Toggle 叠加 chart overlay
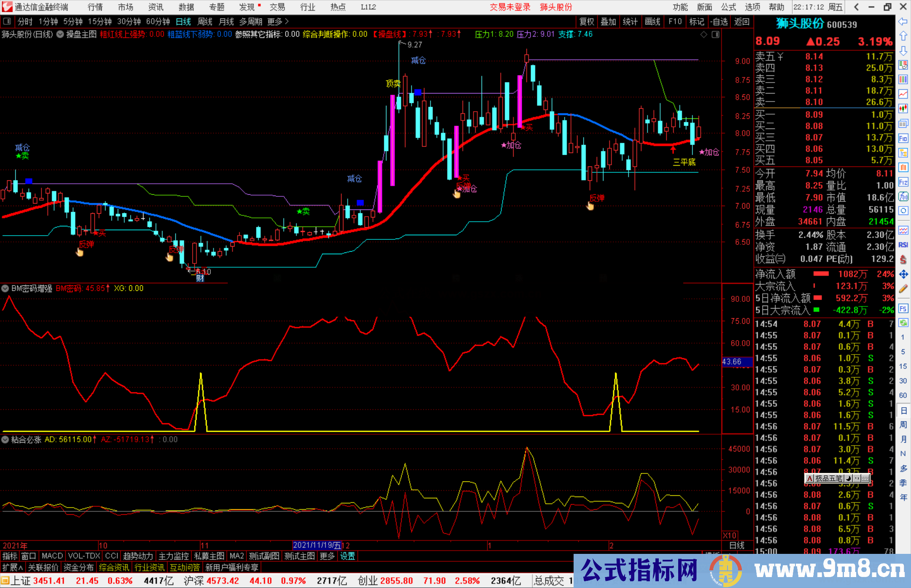The height and width of the screenshot is (588, 911). (x=609, y=21)
